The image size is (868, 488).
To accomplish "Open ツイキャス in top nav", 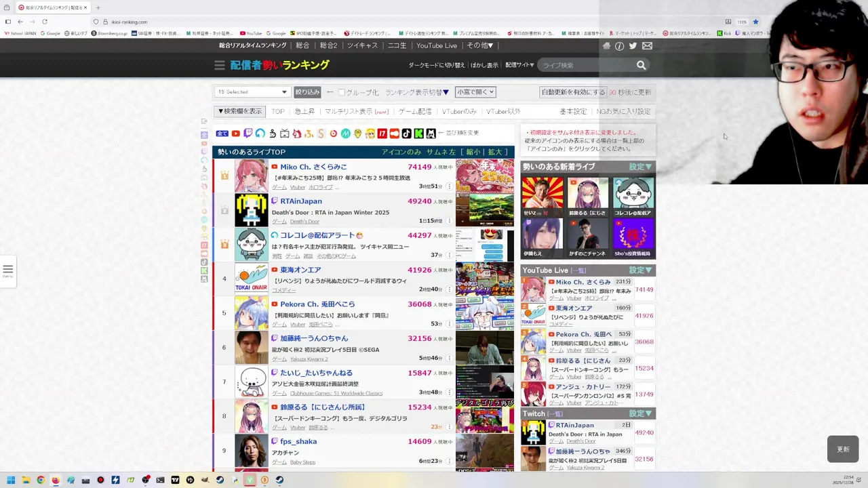I will coord(362,45).
